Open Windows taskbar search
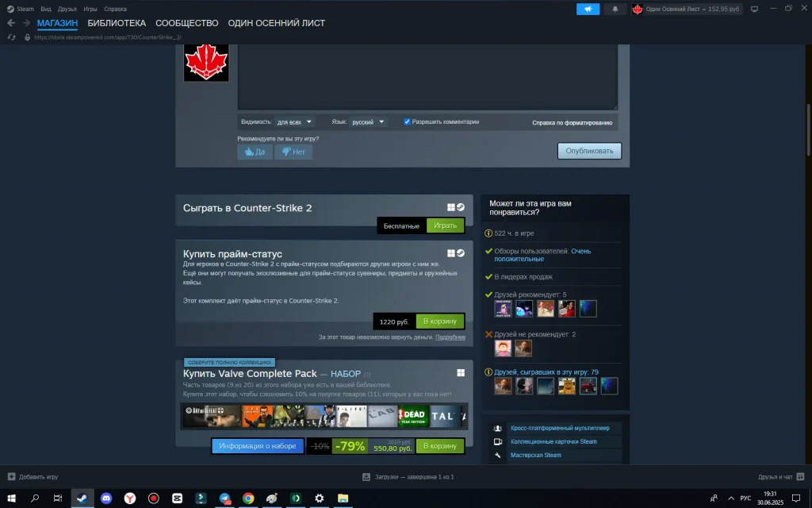The height and width of the screenshot is (508, 812). (35, 498)
